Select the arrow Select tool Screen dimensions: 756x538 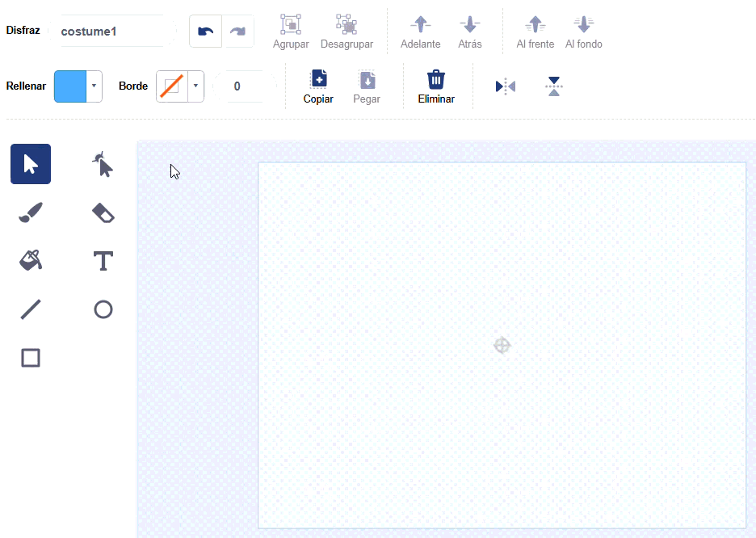31,164
